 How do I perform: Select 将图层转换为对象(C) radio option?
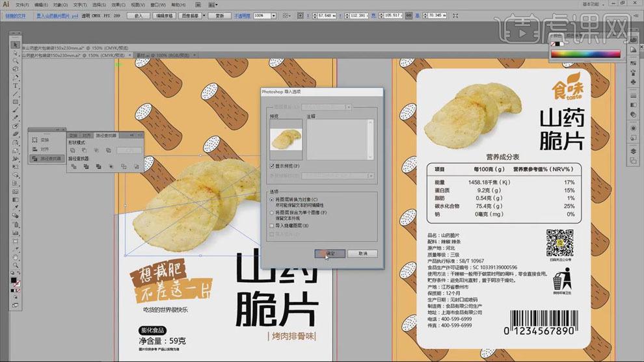pos(272,200)
